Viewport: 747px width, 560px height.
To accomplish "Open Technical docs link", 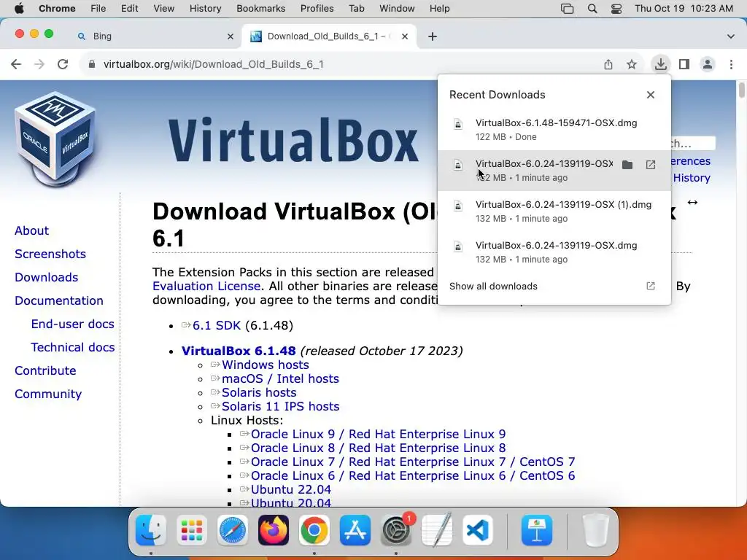I will [x=72, y=347].
